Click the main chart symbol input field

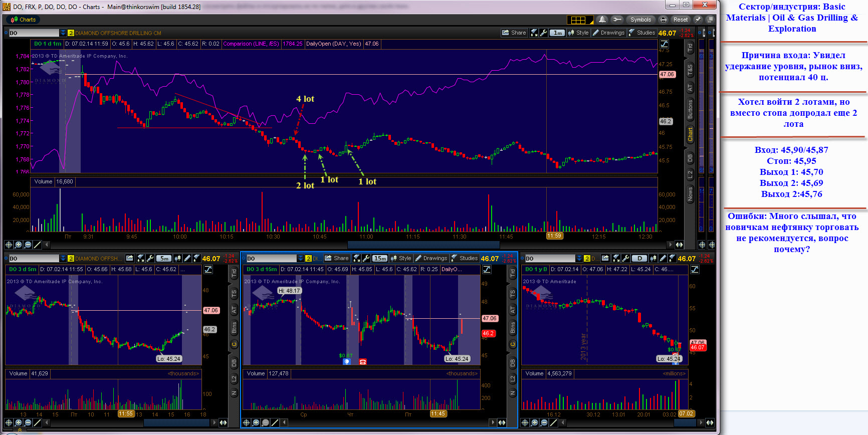pyautogui.click(x=34, y=33)
